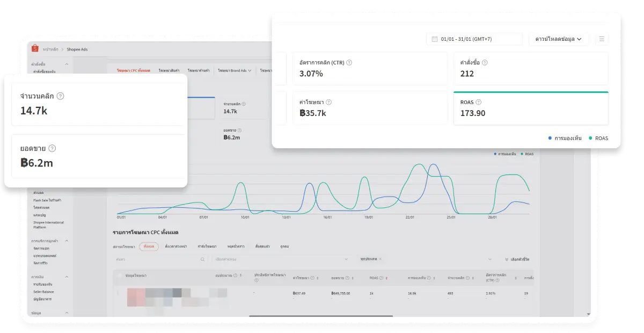Switch to the โฆษณาร้านค้า tab

tap(199, 70)
